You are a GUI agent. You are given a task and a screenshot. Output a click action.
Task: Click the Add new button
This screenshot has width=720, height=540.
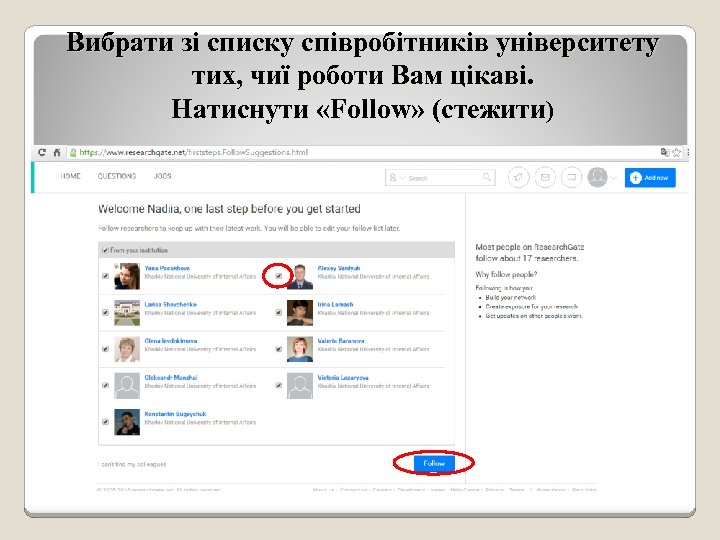tap(650, 178)
